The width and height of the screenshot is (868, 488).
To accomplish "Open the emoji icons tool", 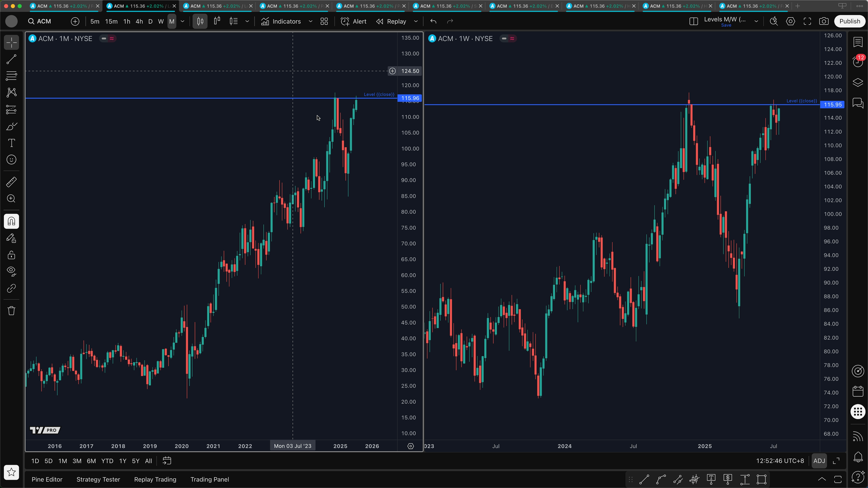I will pyautogui.click(x=12, y=160).
